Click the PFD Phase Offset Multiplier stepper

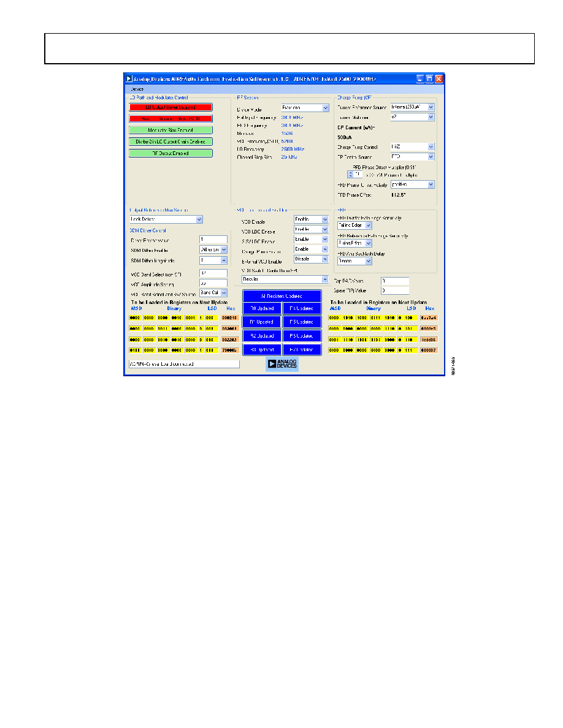(x=350, y=175)
